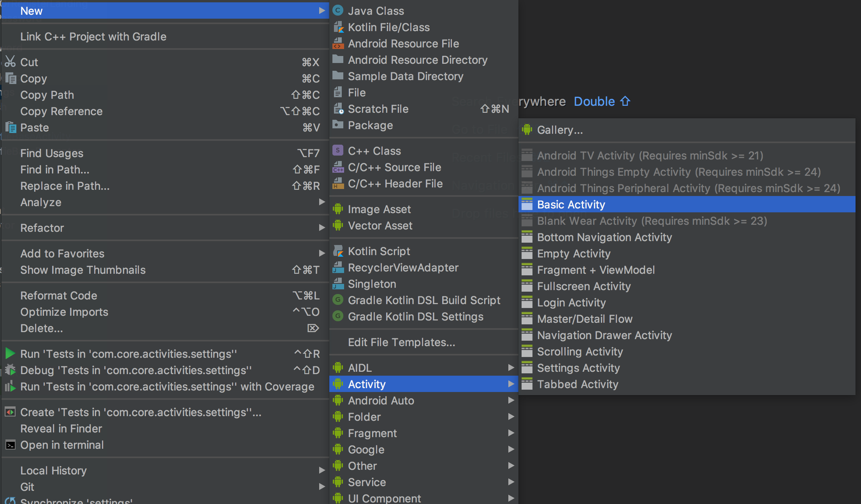Click the Kotlin Script icon

point(338,251)
